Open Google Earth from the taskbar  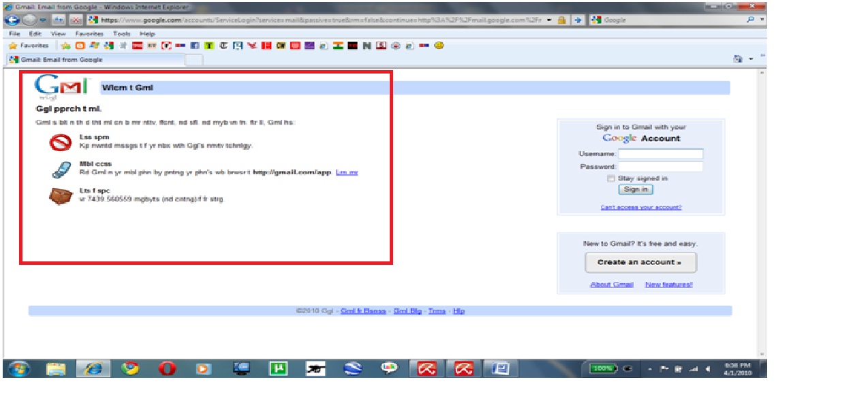point(352,368)
